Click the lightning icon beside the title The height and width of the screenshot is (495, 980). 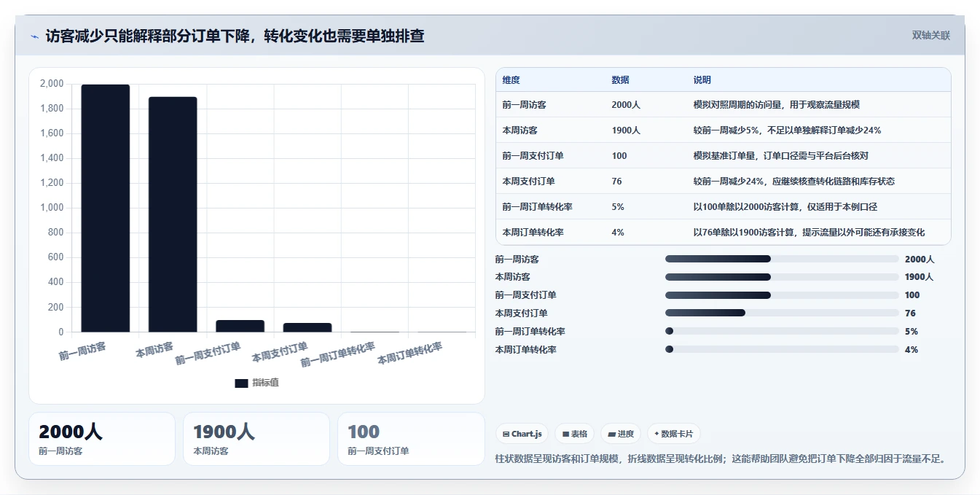pyautogui.click(x=34, y=36)
